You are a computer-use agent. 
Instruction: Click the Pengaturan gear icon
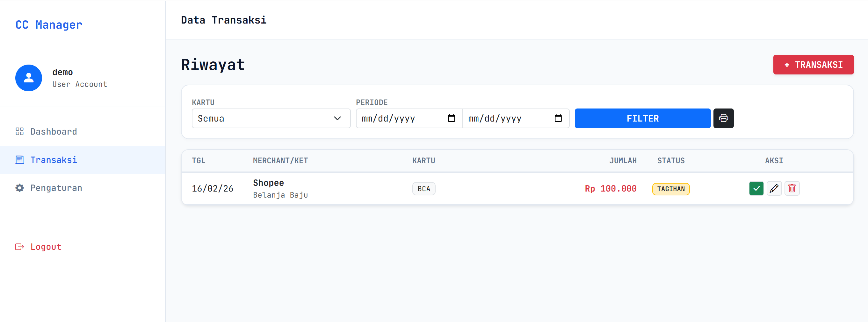(x=19, y=188)
